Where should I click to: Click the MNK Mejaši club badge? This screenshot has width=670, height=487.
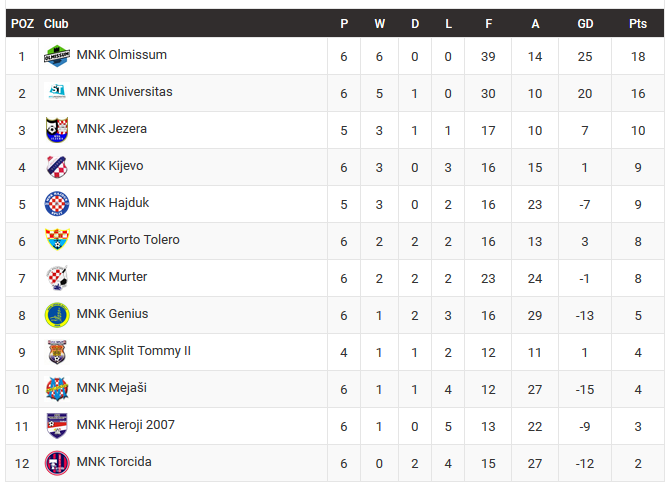57,389
